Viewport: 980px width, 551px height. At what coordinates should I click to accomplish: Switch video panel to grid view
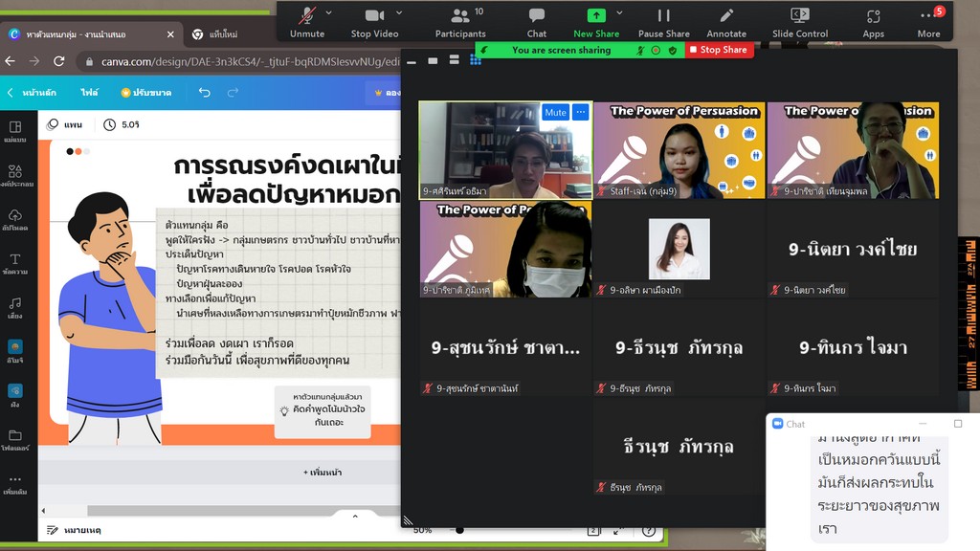point(476,60)
